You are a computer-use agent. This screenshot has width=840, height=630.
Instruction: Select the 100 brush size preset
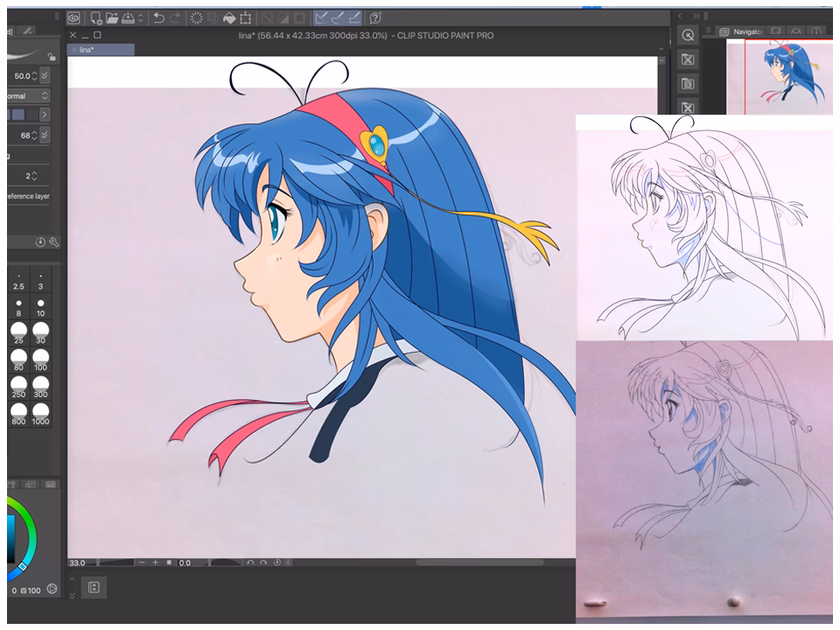(40, 360)
